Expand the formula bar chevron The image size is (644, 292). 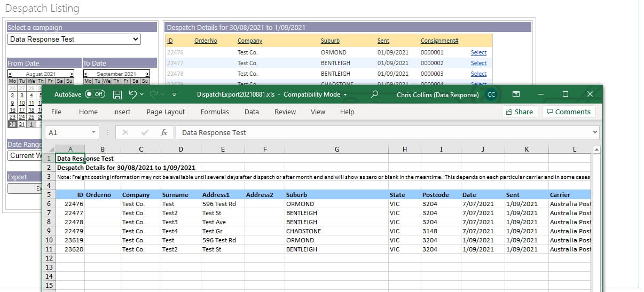(x=595, y=132)
